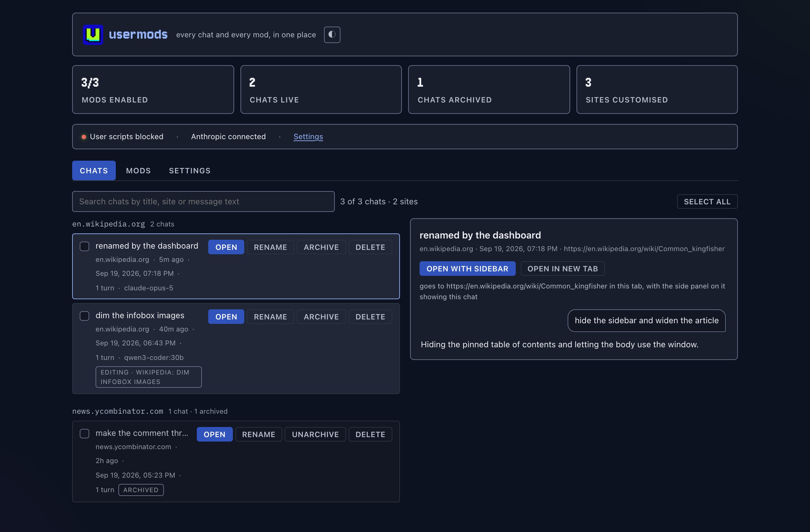The width and height of the screenshot is (810, 532).
Task: Follow the Settings link in the status bar
Action: pos(308,136)
